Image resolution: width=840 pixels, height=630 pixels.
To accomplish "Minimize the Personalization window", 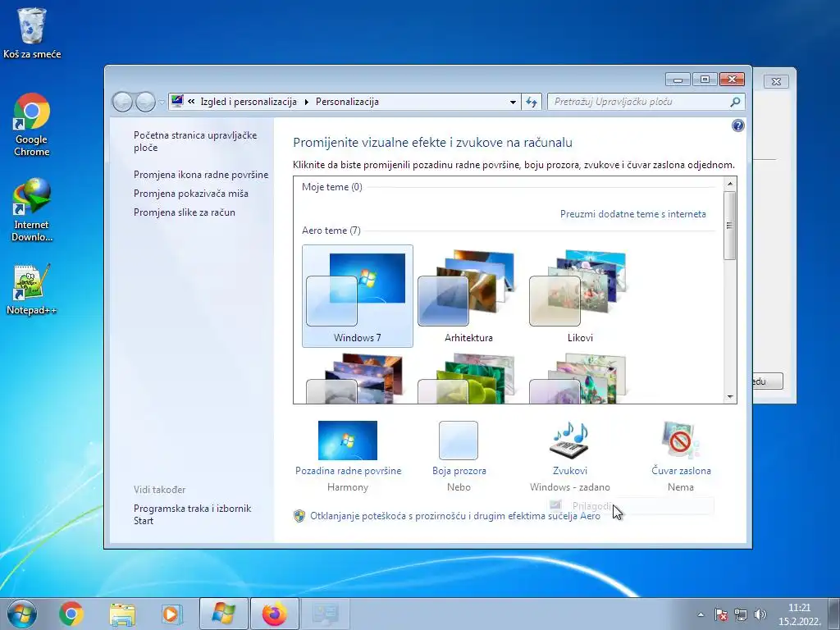I will tap(678, 80).
